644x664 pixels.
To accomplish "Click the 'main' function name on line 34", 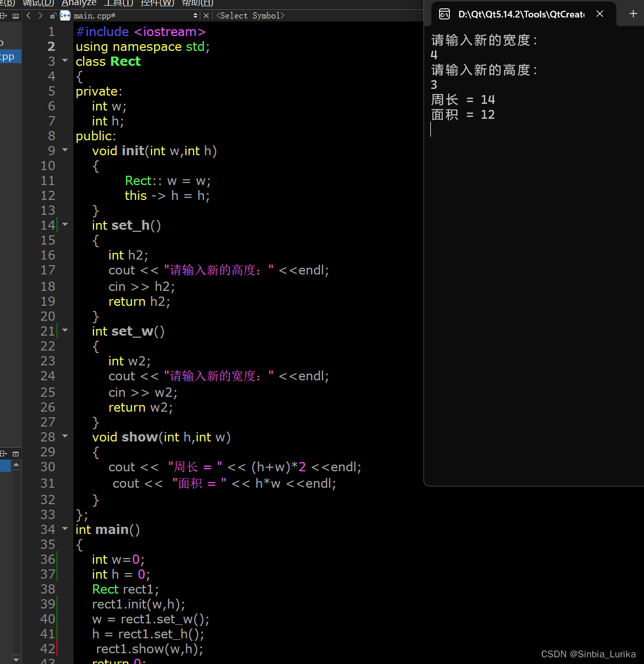I will (112, 530).
